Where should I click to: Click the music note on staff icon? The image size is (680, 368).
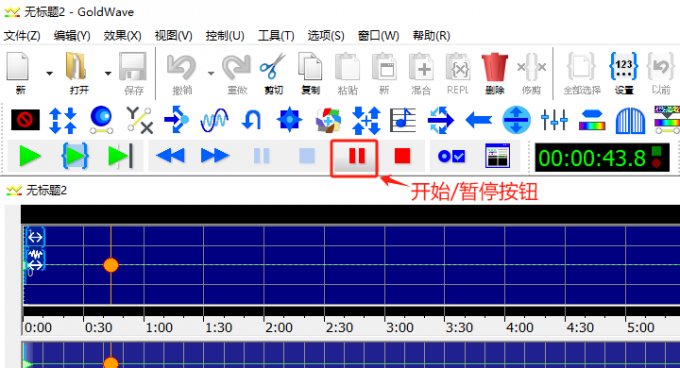pos(403,120)
